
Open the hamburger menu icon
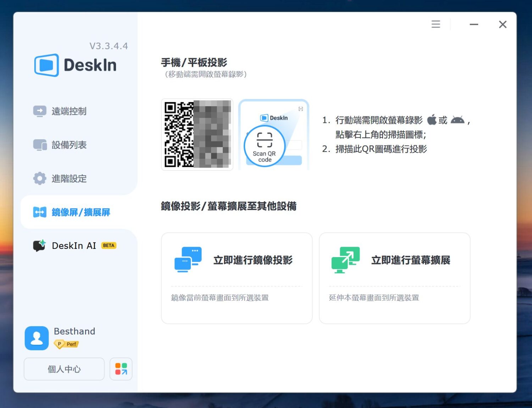click(436, 24)
